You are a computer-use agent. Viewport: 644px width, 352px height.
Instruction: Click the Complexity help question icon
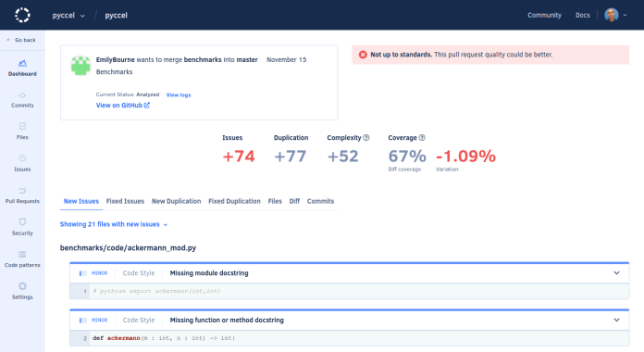pyautogui.click(x=366, y=138)
